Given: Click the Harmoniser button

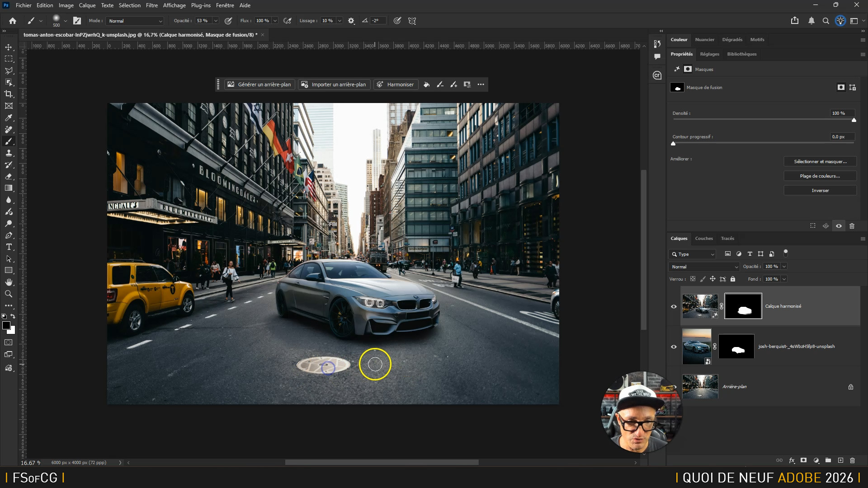Looking at the screenshot, I should click(x=396, y=84).
